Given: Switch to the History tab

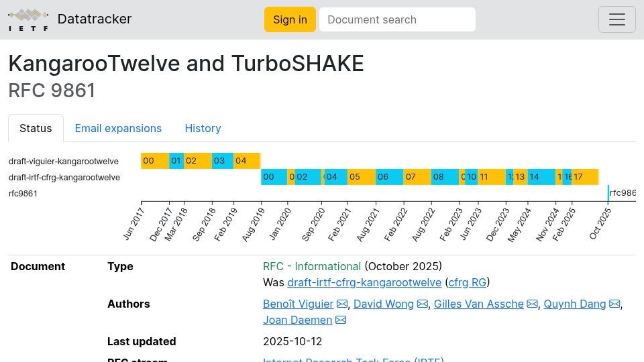Looking at the screenshot, I should (x=203, y=128).
